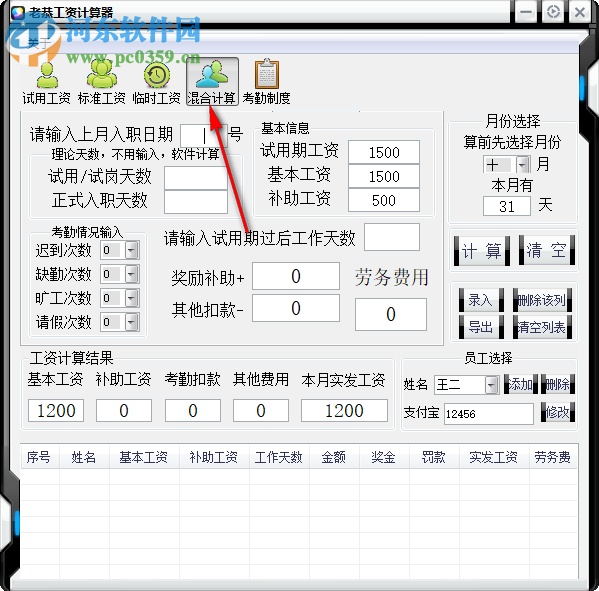Open the 标准工资 calculator

(101, 83)
